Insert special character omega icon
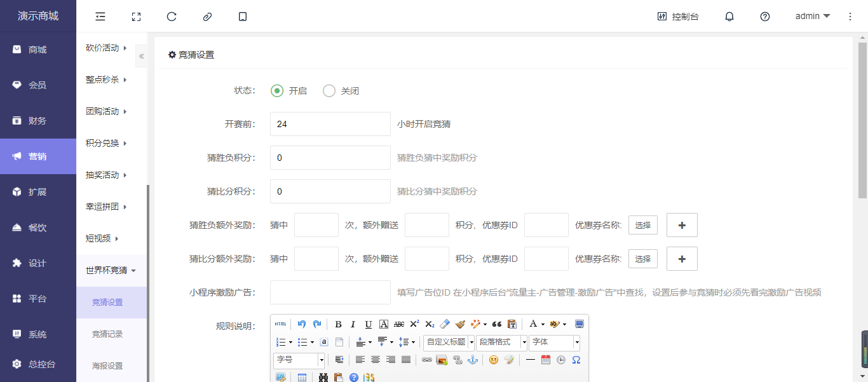 pyautogui.click(x=576, y=360)
